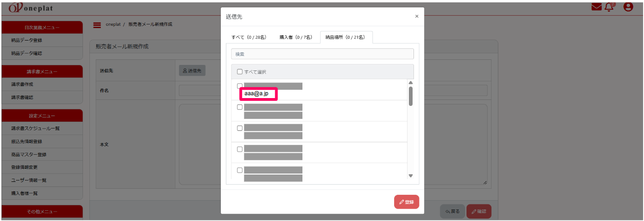
Task: Switch to the 購入者 tab
Action: pyautogui.click(x=295, y=37)
